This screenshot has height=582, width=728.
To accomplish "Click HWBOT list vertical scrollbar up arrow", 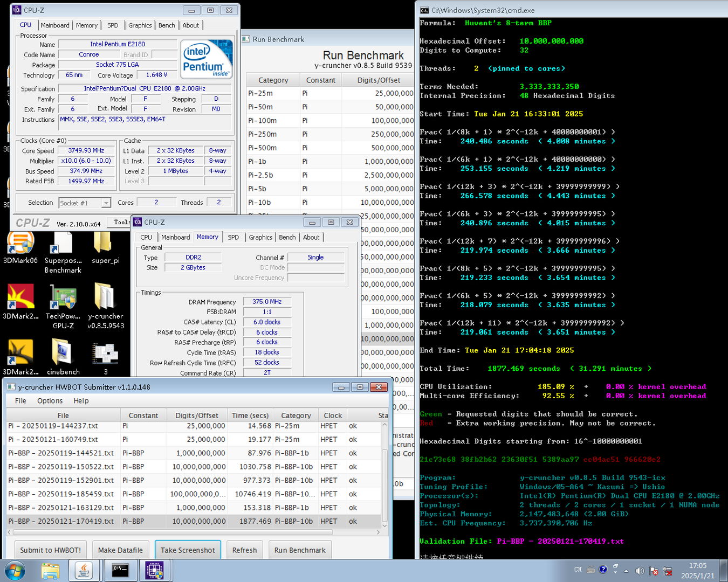I will click(x=384, y=425).
